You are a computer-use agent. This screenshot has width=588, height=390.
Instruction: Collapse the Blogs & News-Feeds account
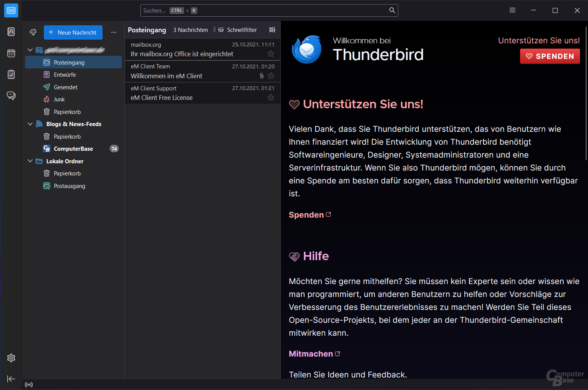30,124
